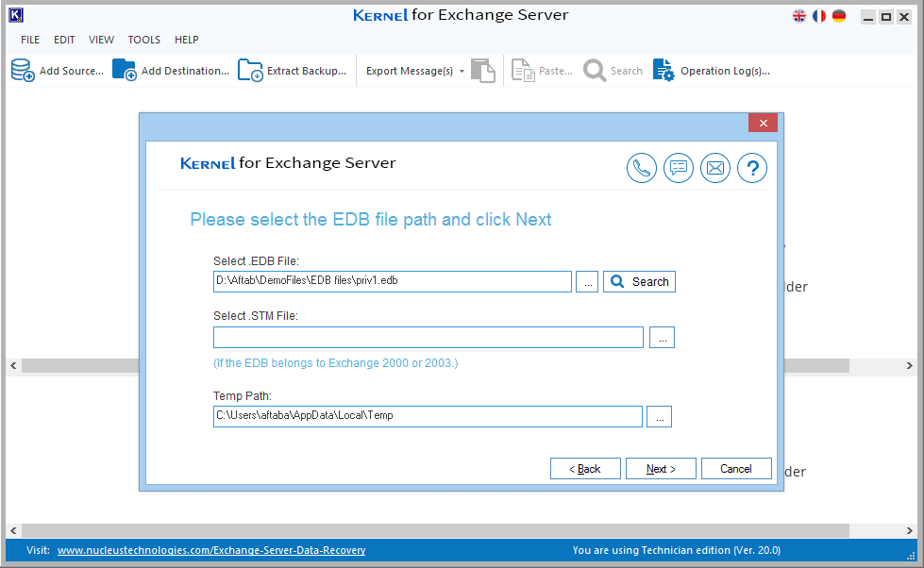Viewport: 924px width, 568px height.
Task: Open Operation Logs via its gear-document icon
Action: coord(664,70)
